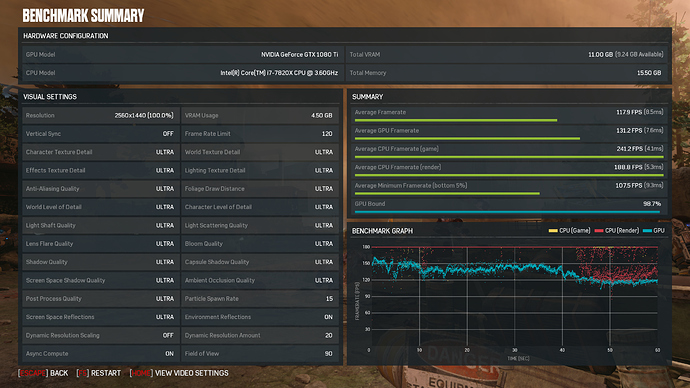Click the Light Scattering Quality row
Image resolution: width=690 pixels, height=388 pixels.
click(x=260, y=225)
